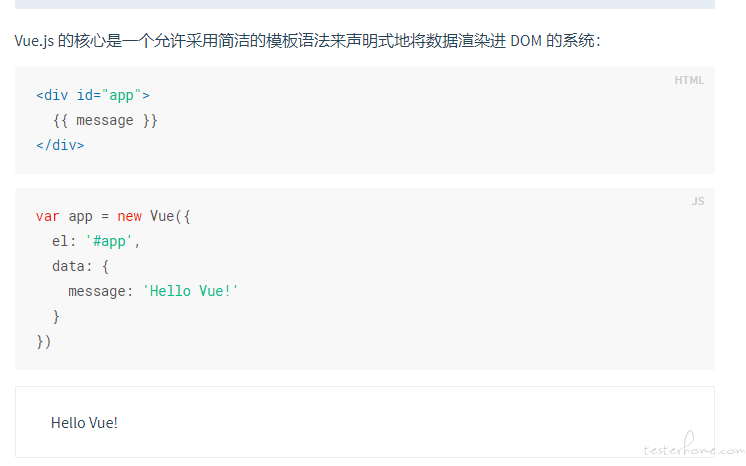Viewport: 746px width, 466px height.
Task: Click the Vue({ constructor call
Action: (170, 217)
